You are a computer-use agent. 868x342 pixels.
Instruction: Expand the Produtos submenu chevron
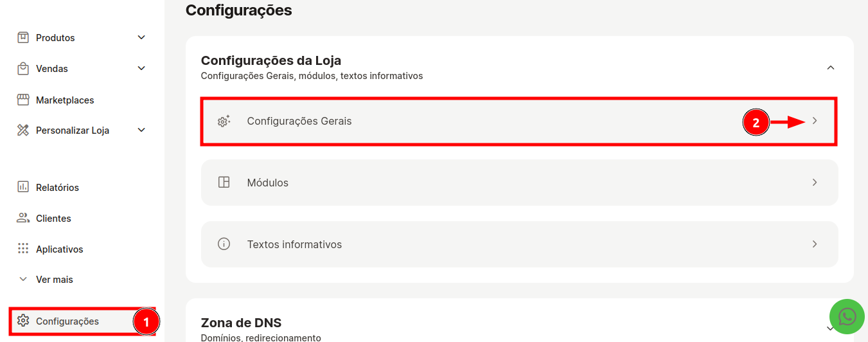click(x=142, y=37)
